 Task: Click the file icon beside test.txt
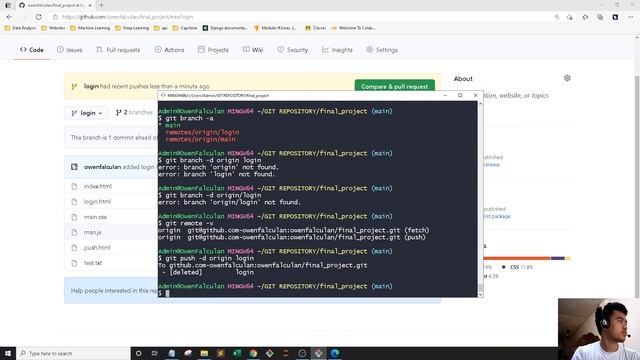[74, 263]
